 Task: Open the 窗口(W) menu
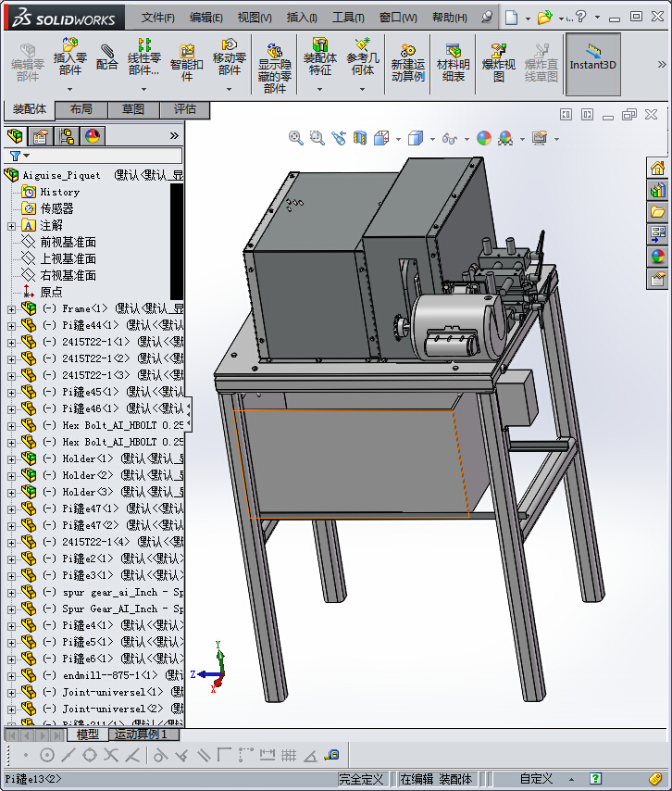click(x=398, y=18)
